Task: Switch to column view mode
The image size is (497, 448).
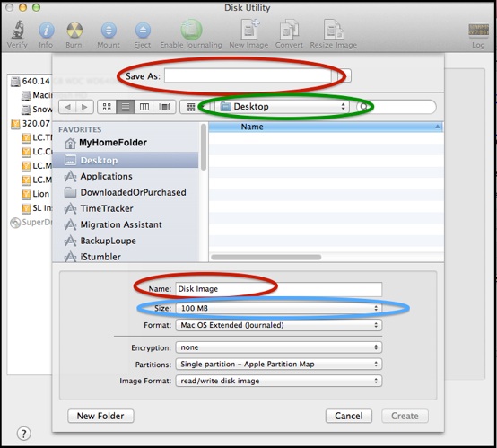Action: pyautogui.click(x=144, y=107)
